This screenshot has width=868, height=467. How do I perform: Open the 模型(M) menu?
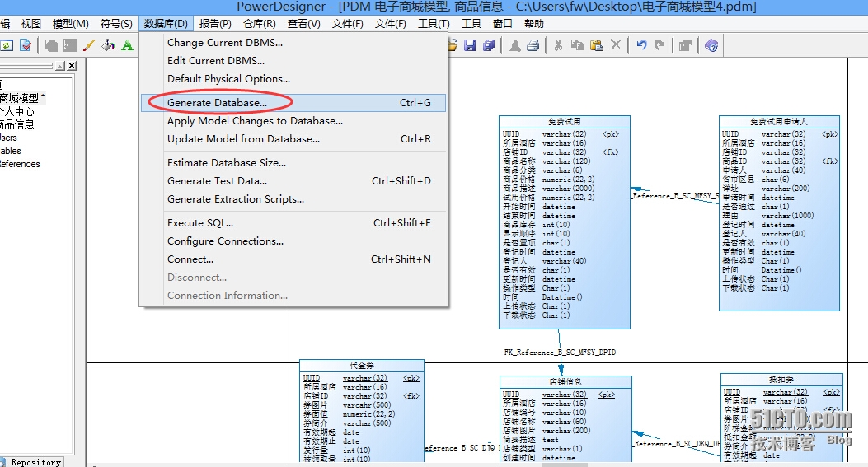point(70,24)
